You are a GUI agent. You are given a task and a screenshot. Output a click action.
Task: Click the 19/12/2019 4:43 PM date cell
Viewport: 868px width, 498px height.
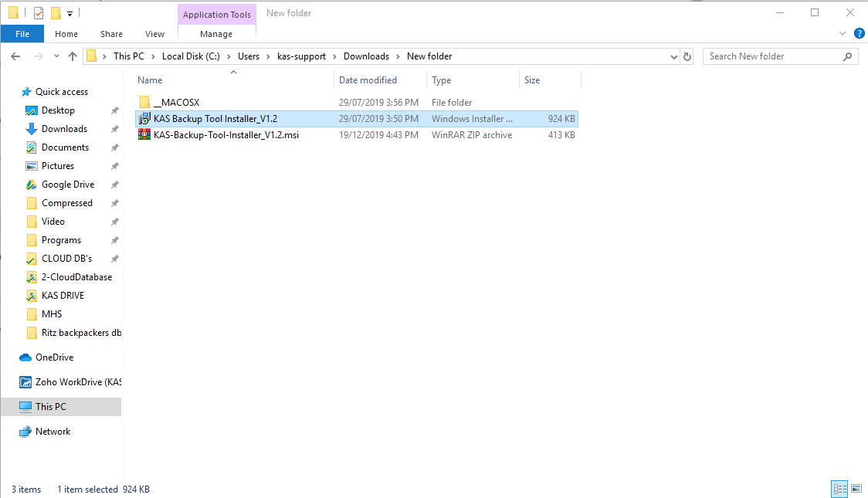tap(378, 135)
